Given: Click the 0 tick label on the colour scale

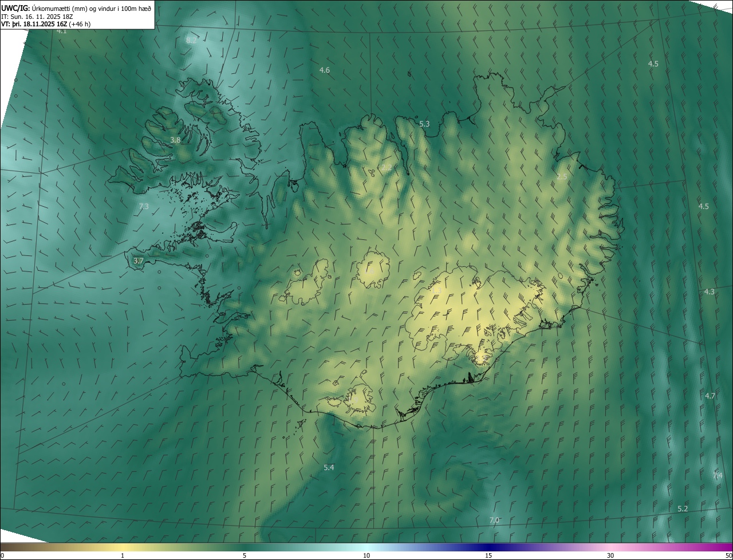Looking at the screenshot, I should 2,556.
